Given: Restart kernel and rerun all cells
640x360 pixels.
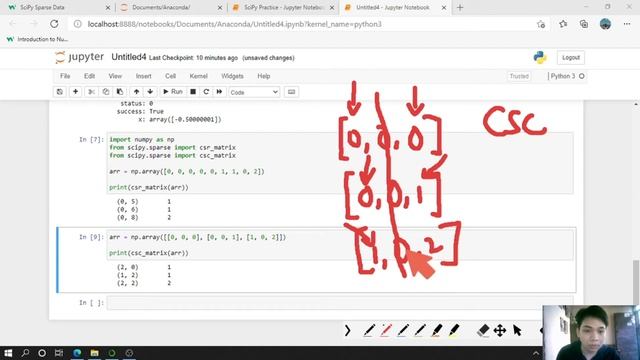Looking at the screenshot, I should pyautogui.click(x=219, y=92).
